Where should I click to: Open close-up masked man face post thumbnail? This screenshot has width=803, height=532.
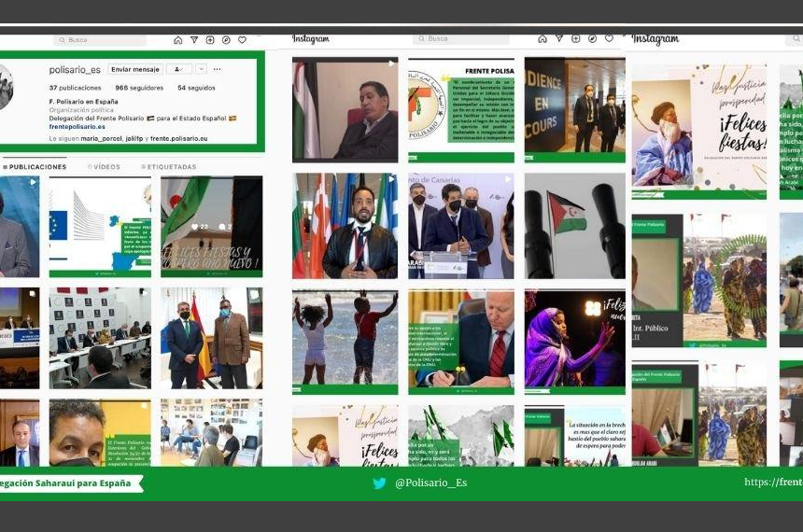[x=100, y=433]
